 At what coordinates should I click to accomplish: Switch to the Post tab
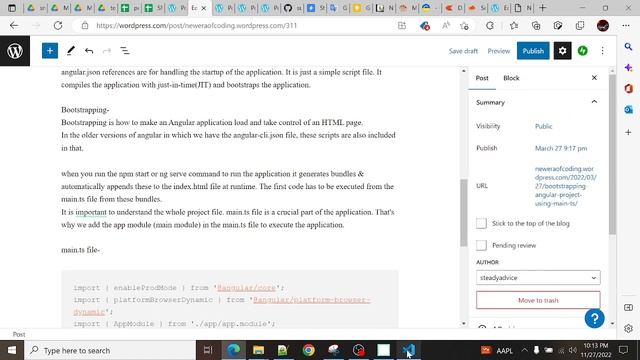pyautogui.click(x=482, y=78)
